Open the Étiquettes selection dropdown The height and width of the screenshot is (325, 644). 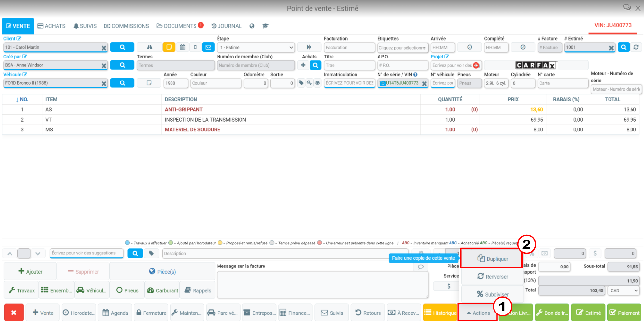[403, 48]
